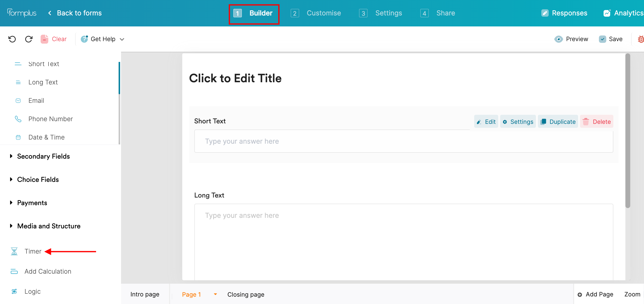Click the Preview button label

point(577,39)
